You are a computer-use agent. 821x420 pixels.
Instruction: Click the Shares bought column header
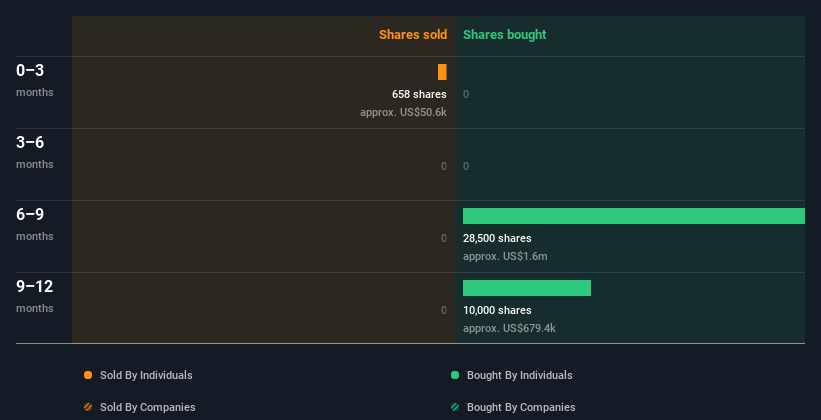tap(505, 35)
